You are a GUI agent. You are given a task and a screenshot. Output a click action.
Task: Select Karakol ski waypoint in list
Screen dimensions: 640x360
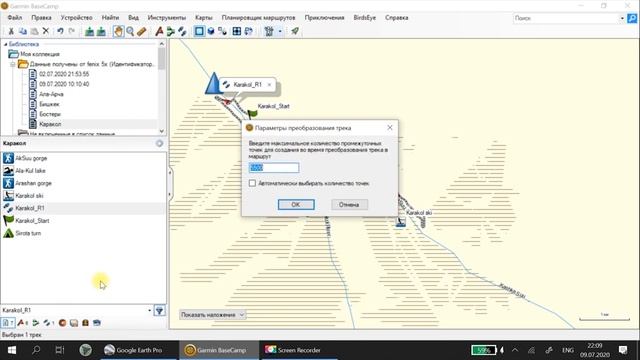[x=29, y=196]
